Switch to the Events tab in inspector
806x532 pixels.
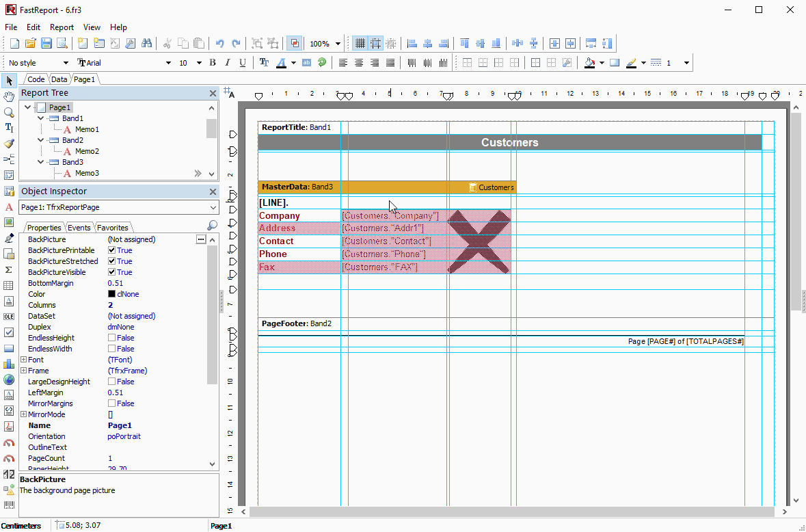click(79, 228)
